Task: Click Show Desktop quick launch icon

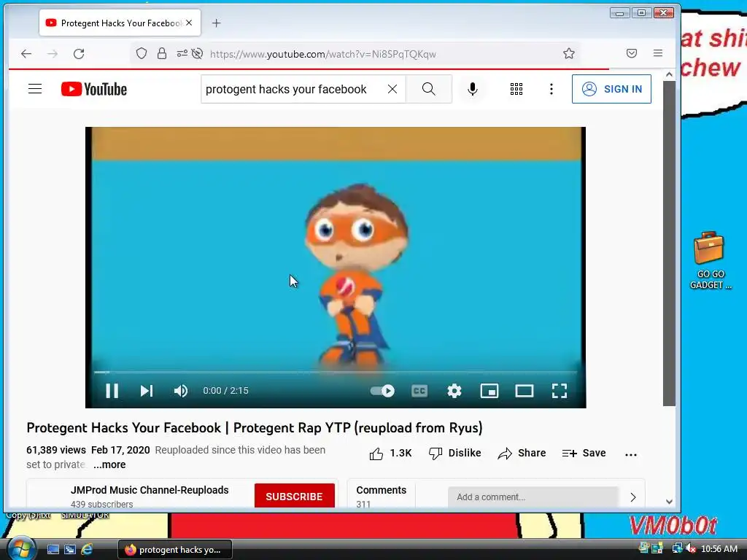Action: coord(53,550)
